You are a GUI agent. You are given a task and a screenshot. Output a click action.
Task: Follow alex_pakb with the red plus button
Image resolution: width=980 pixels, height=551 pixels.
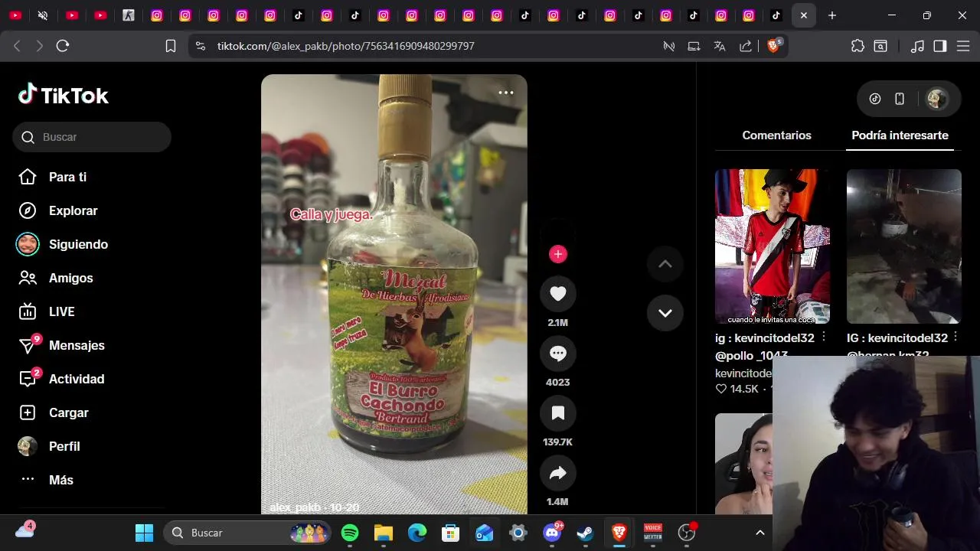[558, 254]
